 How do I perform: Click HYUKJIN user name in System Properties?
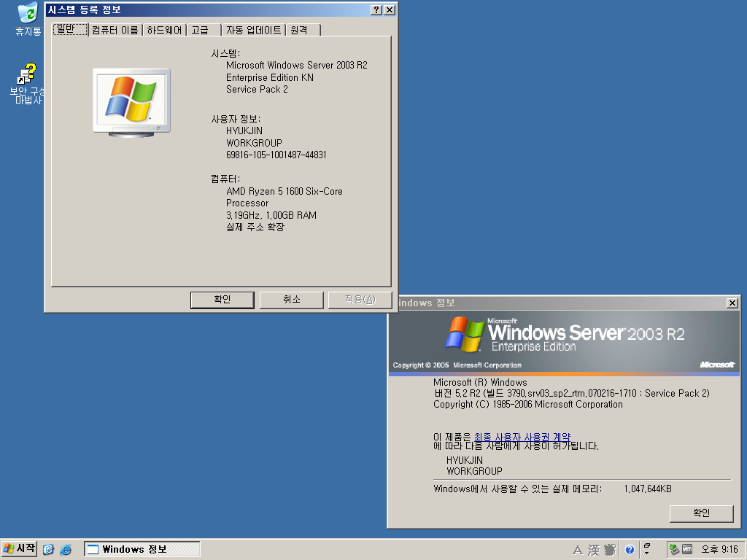coord(244,131)
